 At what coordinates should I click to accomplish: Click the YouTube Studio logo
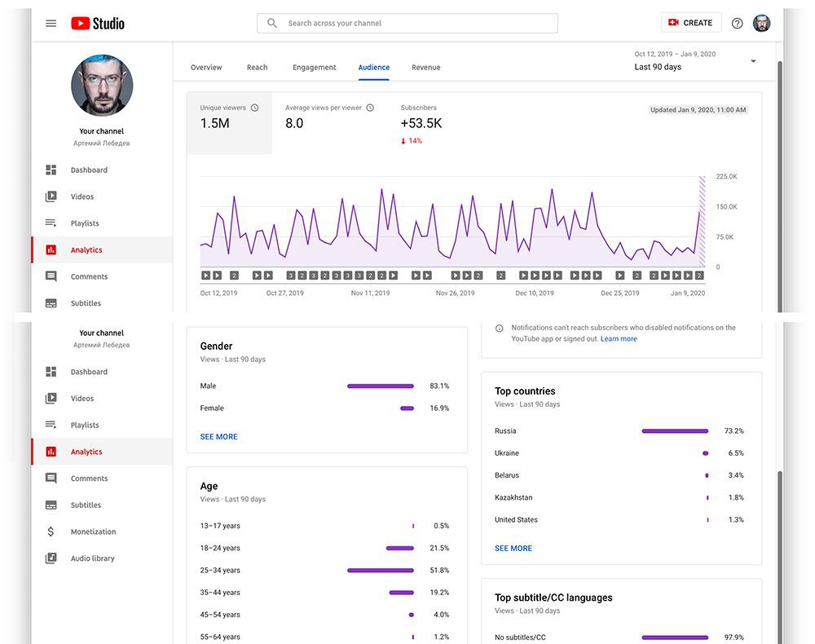(98, 24)
